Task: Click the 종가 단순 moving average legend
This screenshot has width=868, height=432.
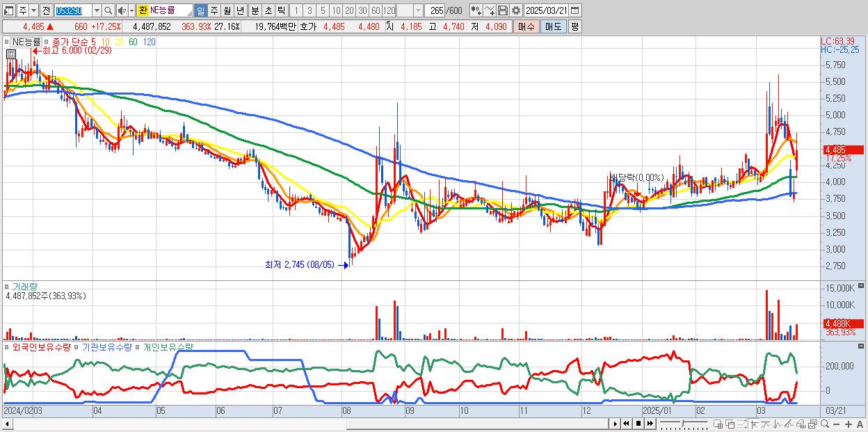Action: tap(70, 42)
